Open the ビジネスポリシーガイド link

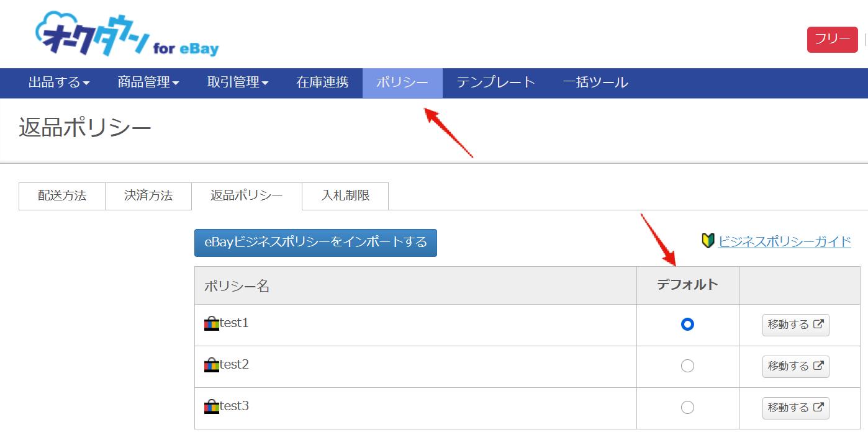784,241
